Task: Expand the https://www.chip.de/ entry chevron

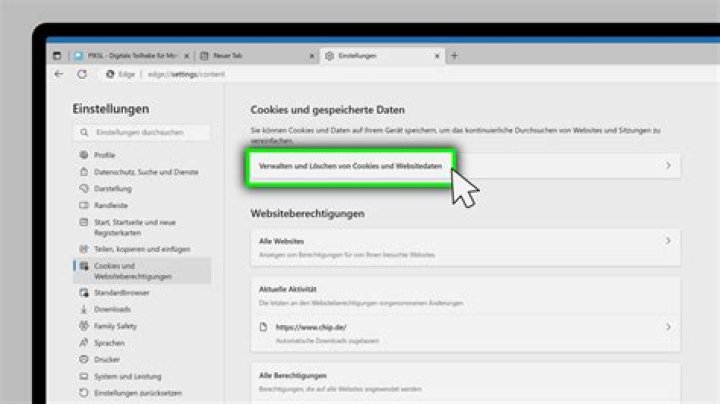Action: (x=668, y=326)
